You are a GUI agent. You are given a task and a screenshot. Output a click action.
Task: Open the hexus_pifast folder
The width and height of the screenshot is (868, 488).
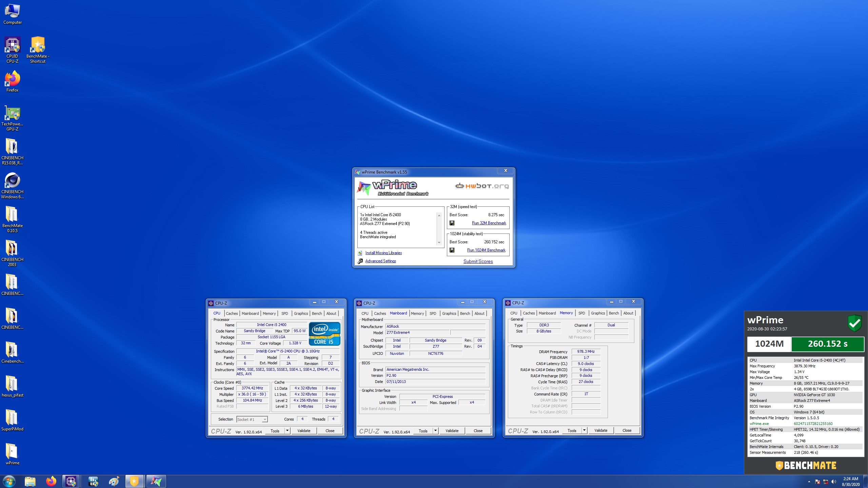click(13, 387)
